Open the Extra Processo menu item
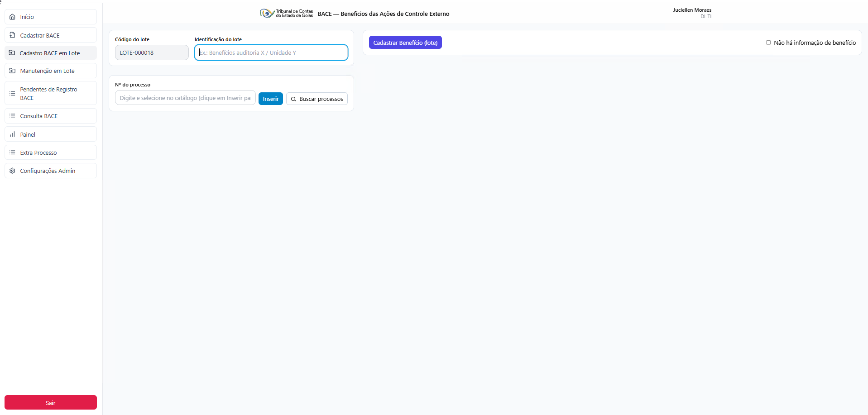Screen dimensions: 868x415 (38, 153)
